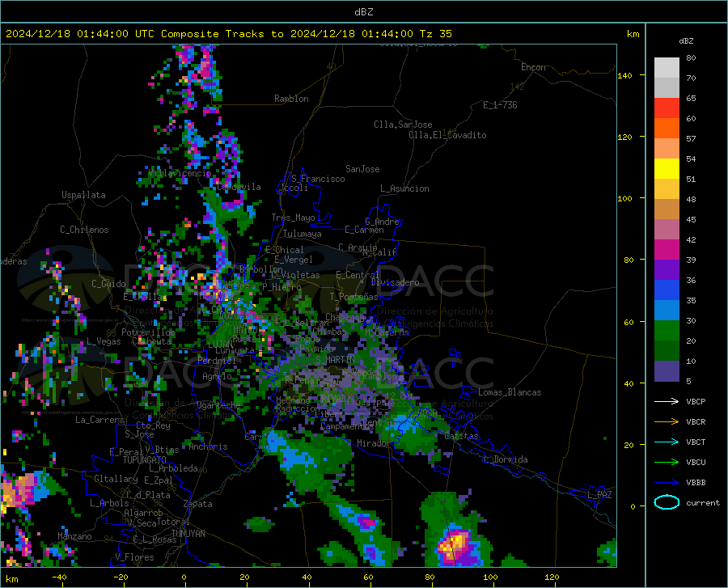Image resolution: width=728 pixels, height=588 pixels.
Task: Click the blue VBBB arrow legend icon
Action: point(667,482)
